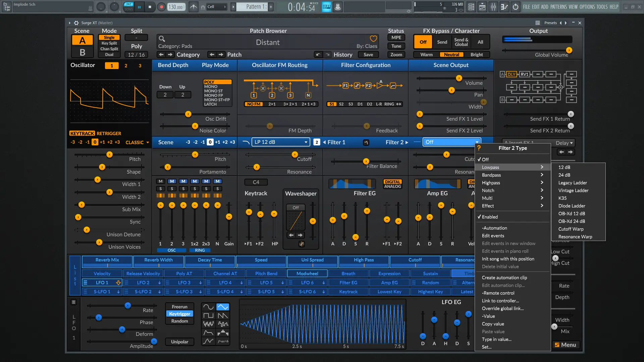644x362 pixels.
Task: Favorite the patch with heart icon
Action: [373, 39]
